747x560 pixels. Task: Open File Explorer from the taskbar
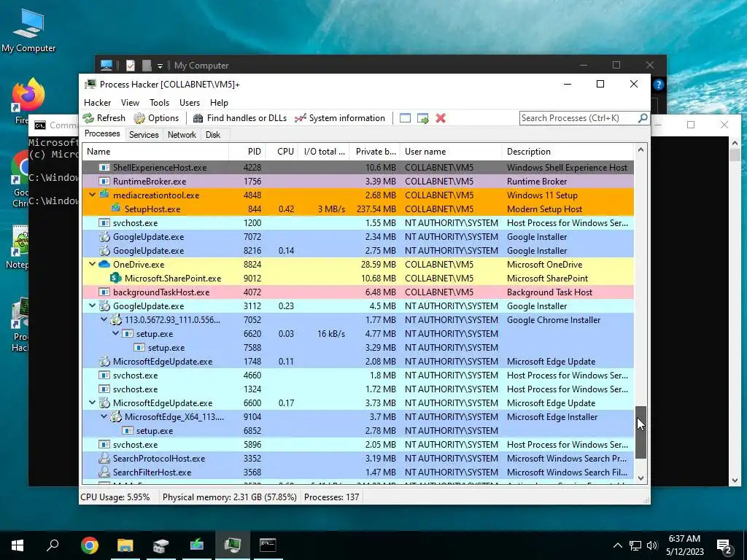125,545
